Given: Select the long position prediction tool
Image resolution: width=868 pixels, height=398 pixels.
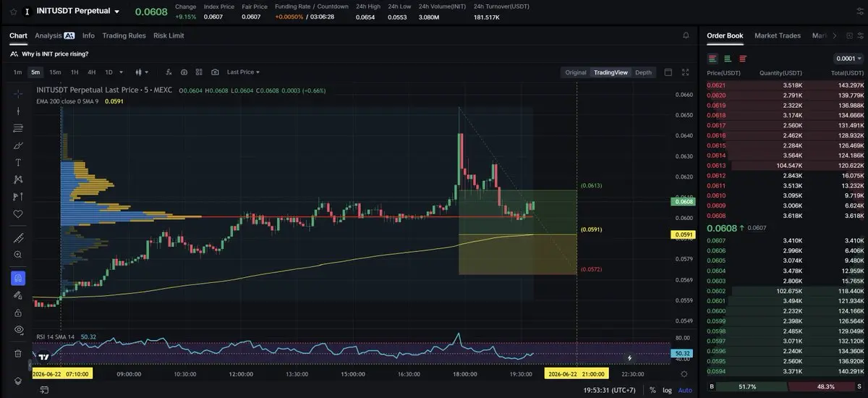Looking at the screenshot, I should point(18,197).
